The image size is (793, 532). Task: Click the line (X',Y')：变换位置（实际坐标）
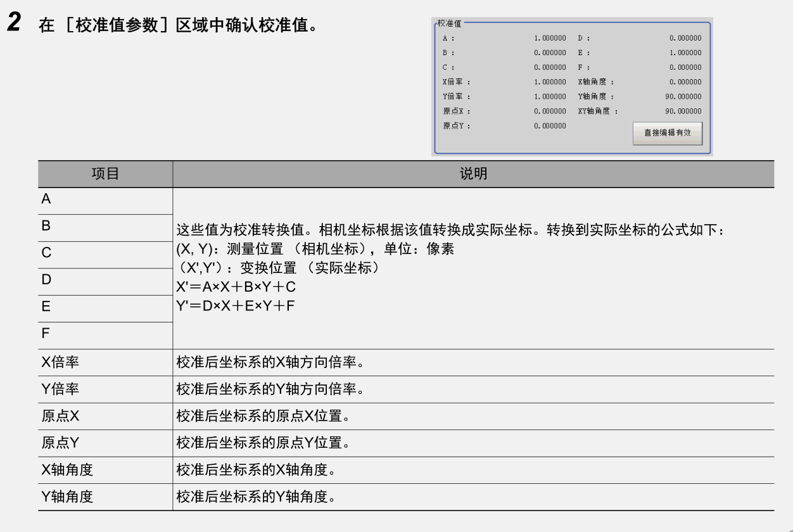pos(279,268)
